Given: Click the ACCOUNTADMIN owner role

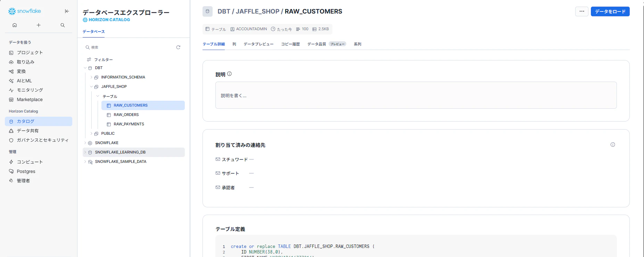Looking at the screenshot, I should coord(249,29).
